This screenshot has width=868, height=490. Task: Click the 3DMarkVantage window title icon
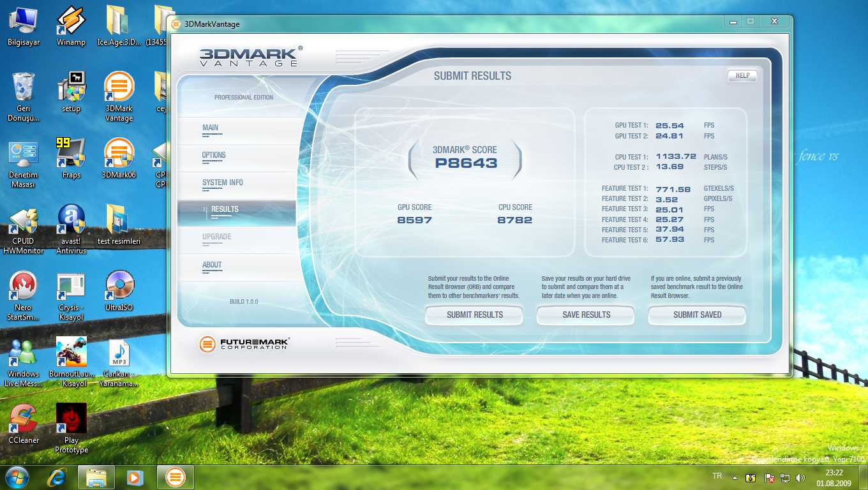click(176, 24)
